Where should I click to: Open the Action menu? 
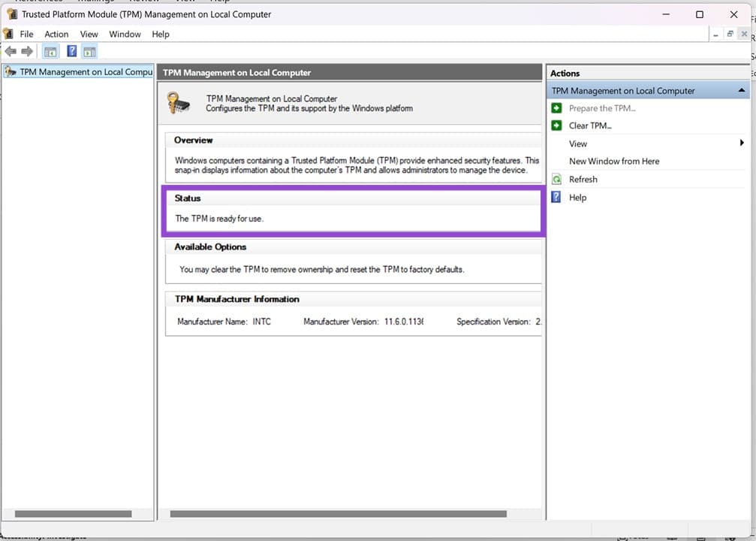[x=56, y=34]
